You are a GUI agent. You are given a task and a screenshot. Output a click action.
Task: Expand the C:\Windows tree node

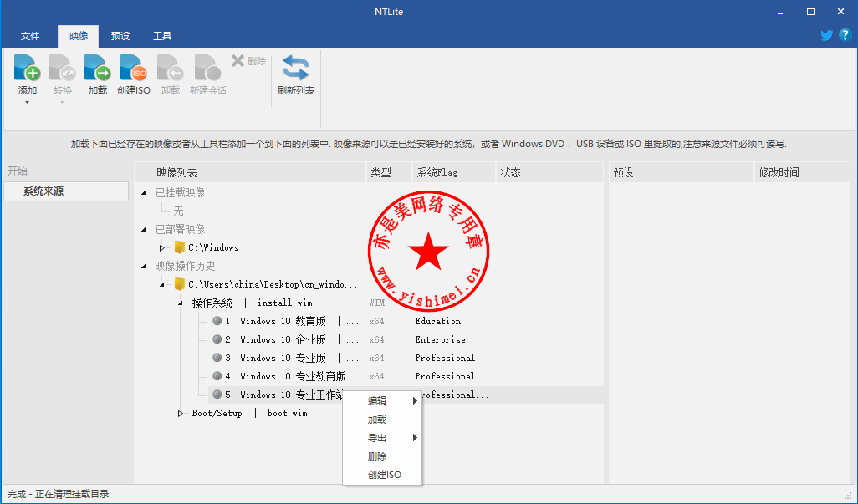point(162,247)
